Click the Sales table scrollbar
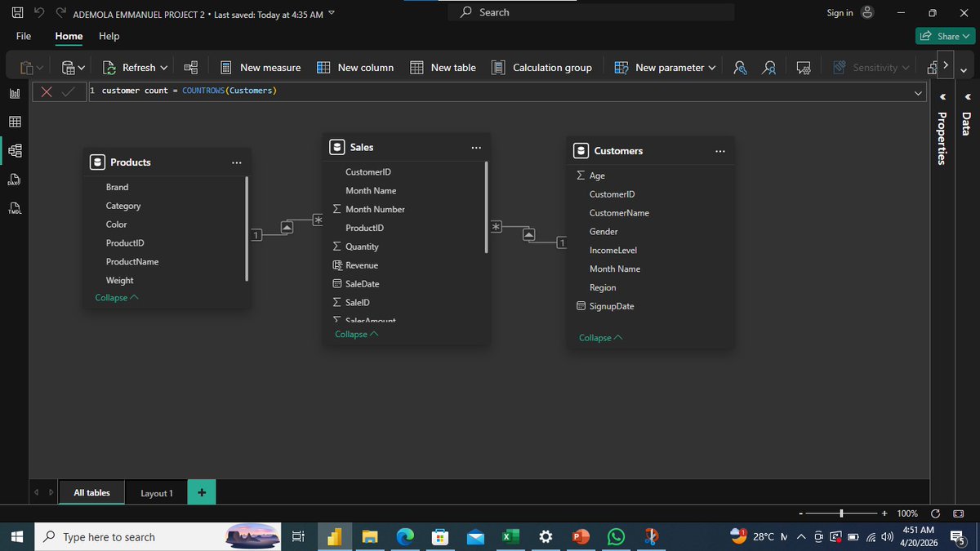 point(487,207)
